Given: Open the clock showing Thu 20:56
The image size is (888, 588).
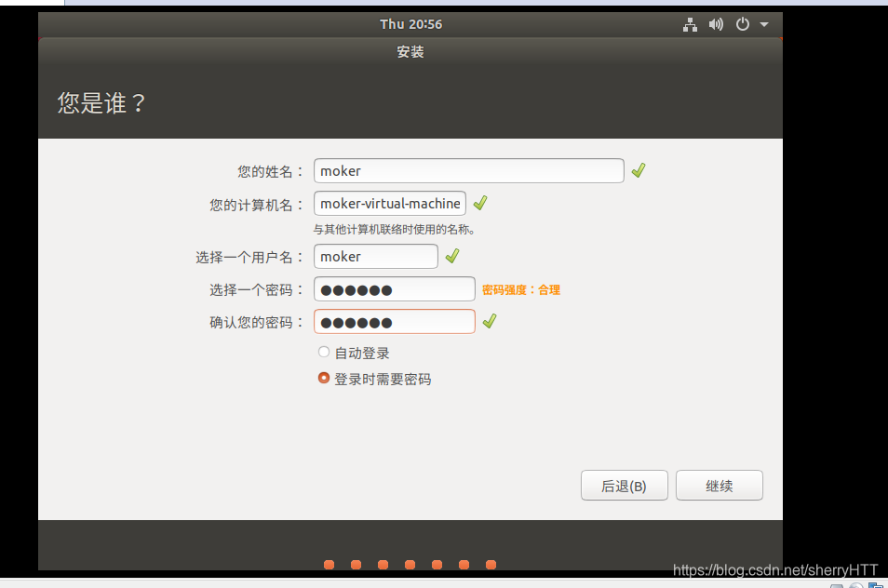Looking at the screenshot, I should [x=411, y=24].
